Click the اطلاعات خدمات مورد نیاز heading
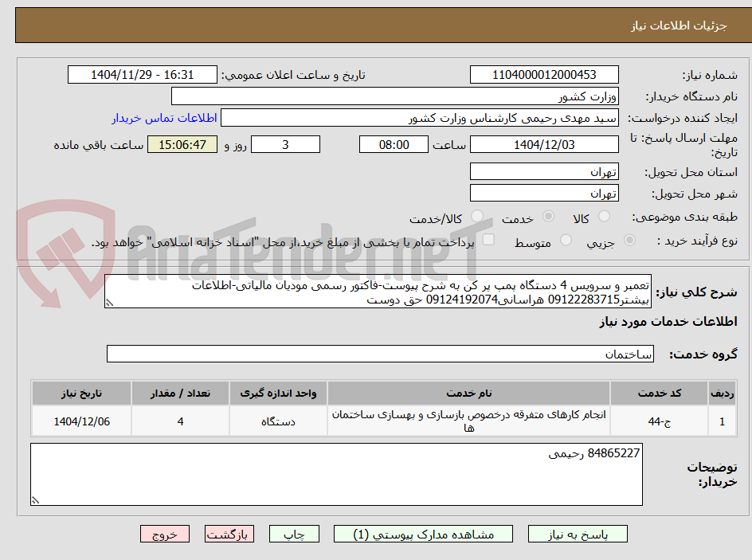 (x=668, y=321)
